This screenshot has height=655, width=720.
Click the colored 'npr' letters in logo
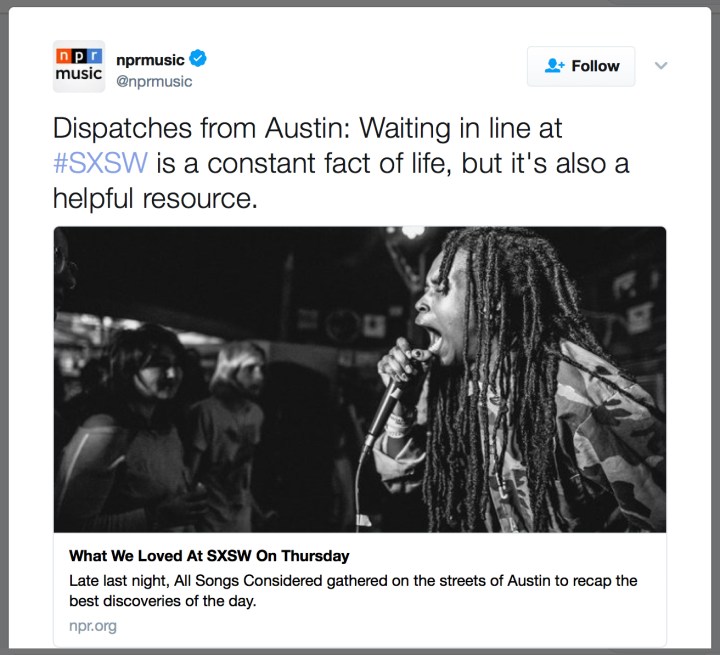tap(79, 56)
